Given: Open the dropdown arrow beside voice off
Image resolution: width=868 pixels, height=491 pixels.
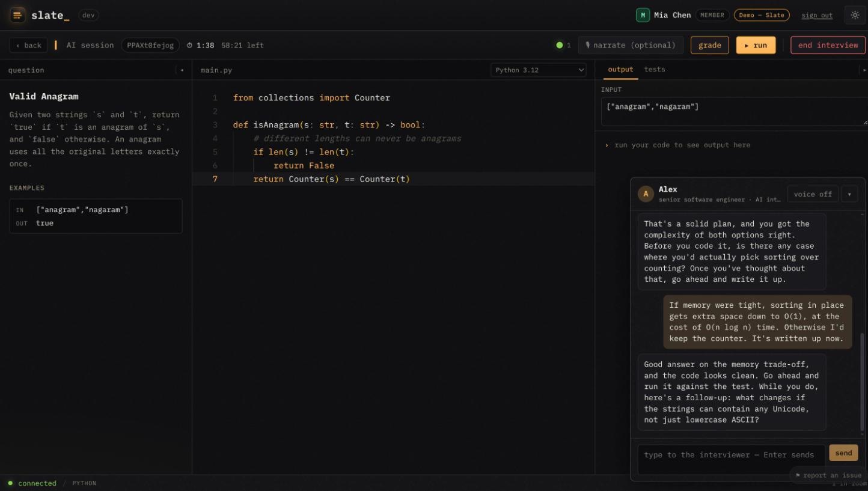Looking at the screenshot, I should tap(849, 194).
